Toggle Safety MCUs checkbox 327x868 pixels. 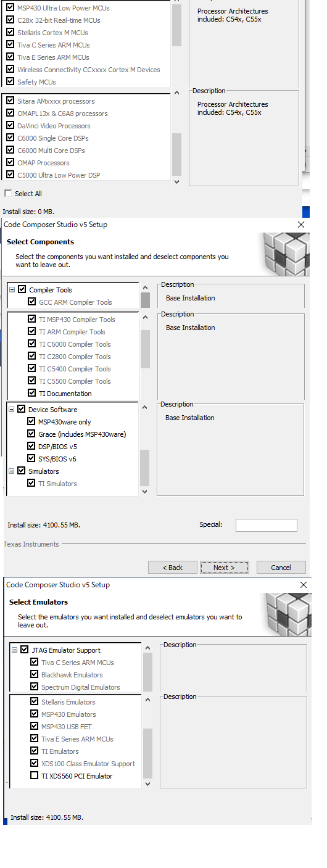[x=10, y=82]
